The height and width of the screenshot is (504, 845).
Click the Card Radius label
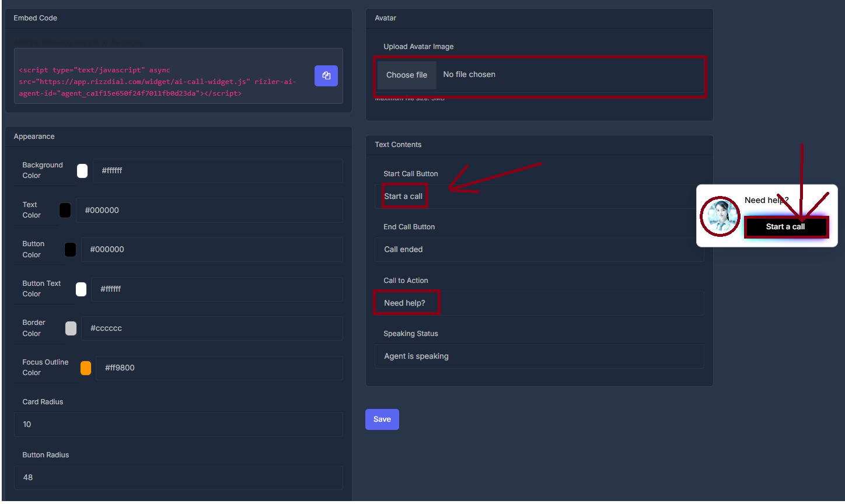tap(43, 402)
